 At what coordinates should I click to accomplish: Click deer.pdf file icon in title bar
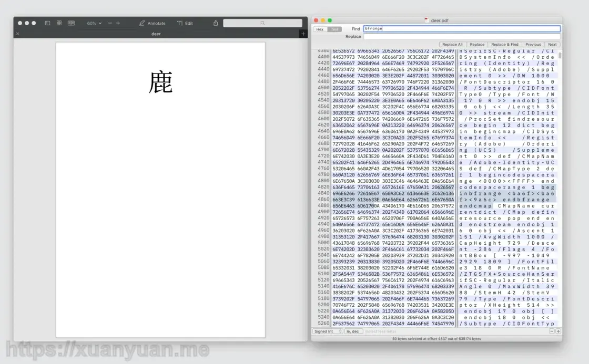tap(426, 20)
